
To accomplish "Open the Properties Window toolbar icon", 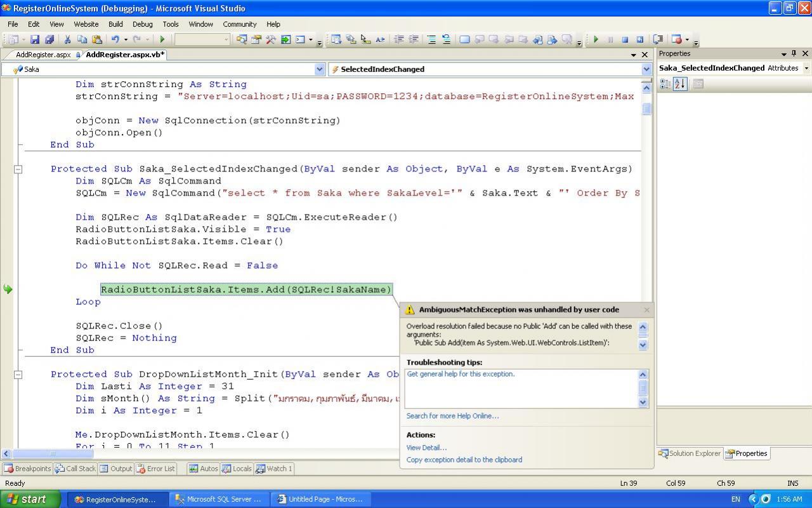I will 256,39.
